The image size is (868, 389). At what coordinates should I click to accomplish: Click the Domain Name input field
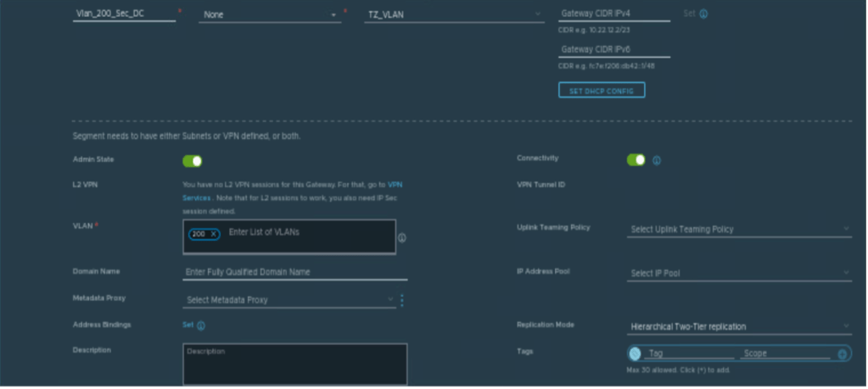click(294, 272)
